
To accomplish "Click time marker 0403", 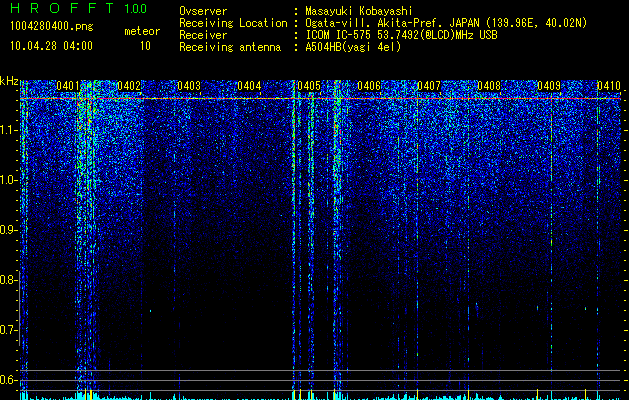I will 189,85.
